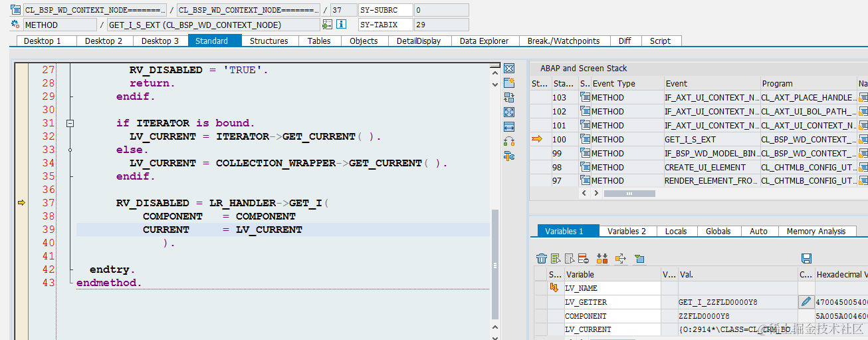
Task: Click the full-screen tool icon beside the editor
Action: tap(509, 112)
